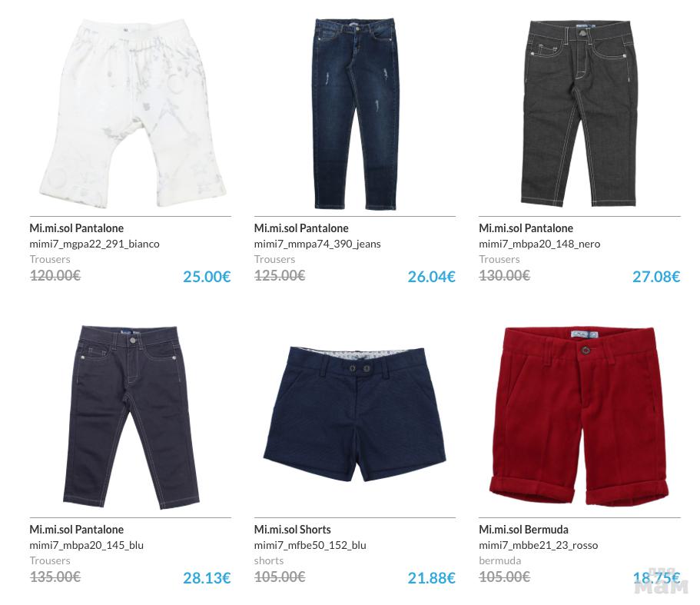Click the 28.13€ sale price

point(207,578)
